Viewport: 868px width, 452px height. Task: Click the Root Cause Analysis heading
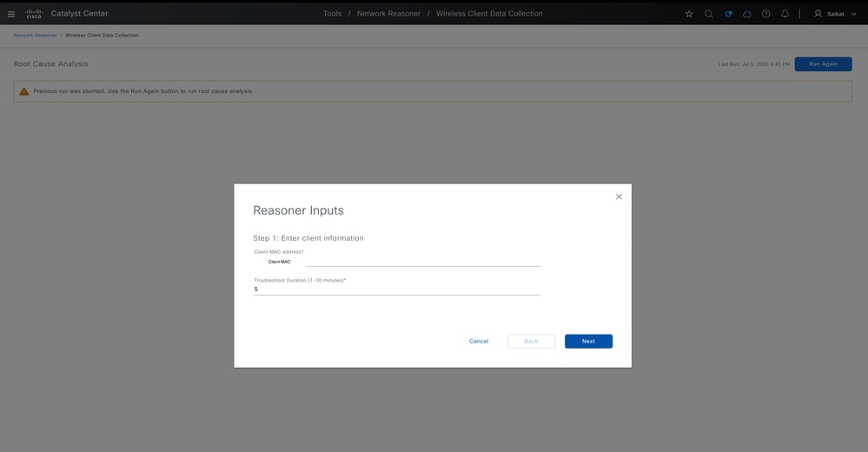click(51, 63)
